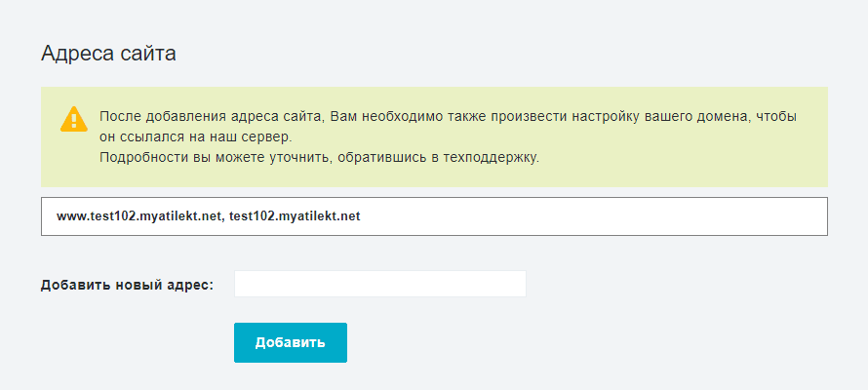Screen dimensions: 868x390
Task: Click the word техподдержку in the notice
Action: point(491,158)
